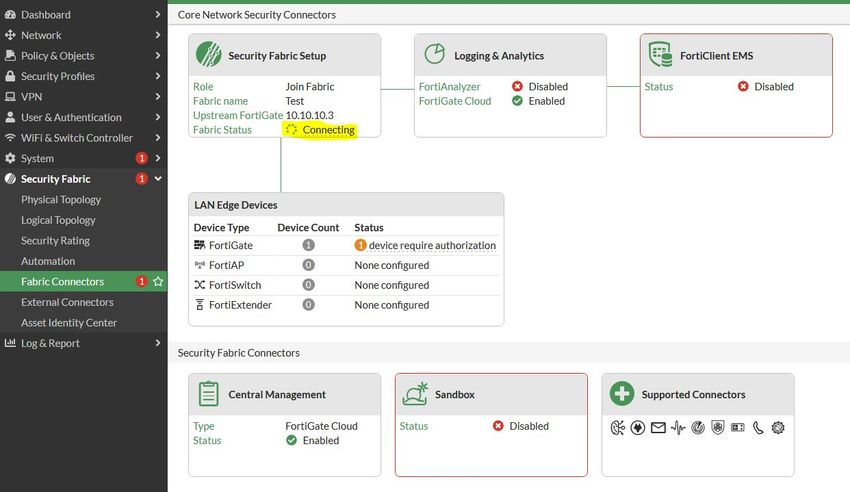Screen dimensions: 850x492
Task: Click Upstream FortiGate IP 10.10.10.3
Action: (x=310, y=115)
